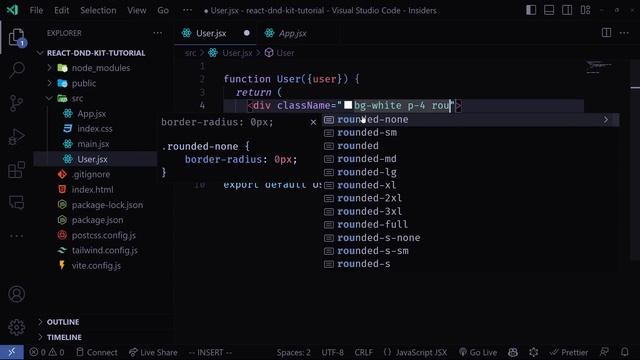Select the User.jsx editor tab
640x360 pixels.
[x=211, y=33]
